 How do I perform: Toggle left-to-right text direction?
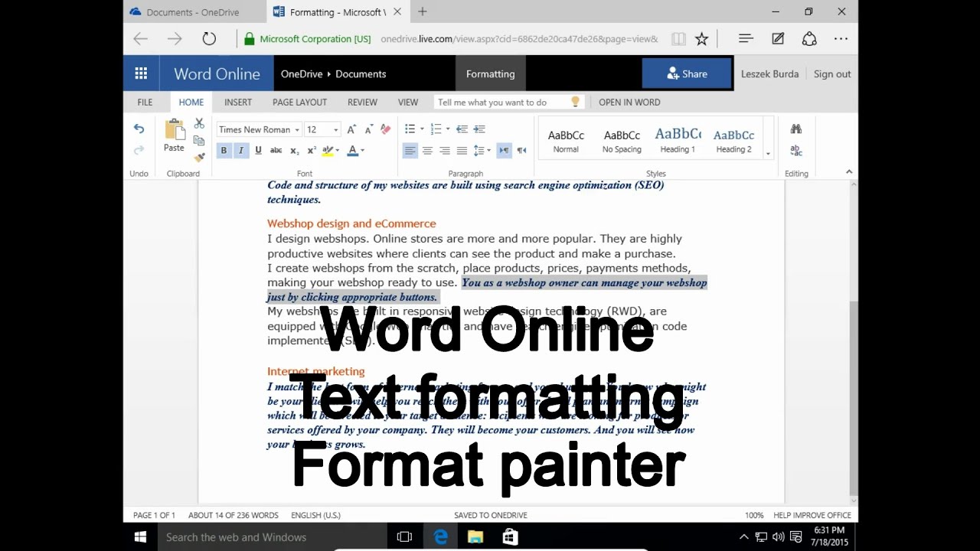[x=504, y=151]
